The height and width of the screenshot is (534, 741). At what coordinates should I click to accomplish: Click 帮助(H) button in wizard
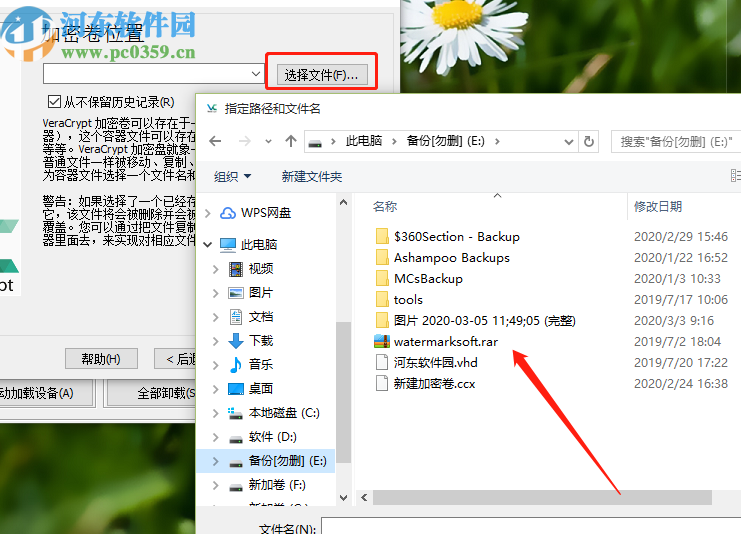[x=101, y=359]
